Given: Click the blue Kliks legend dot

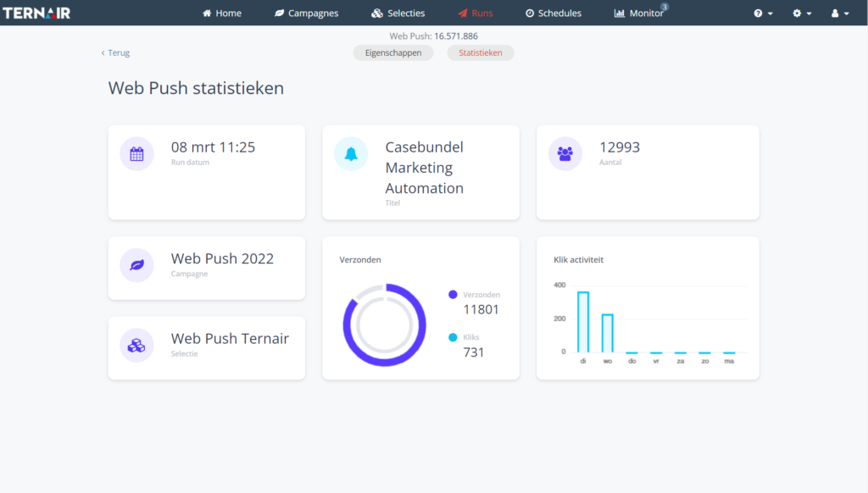Looking at the screenshot, I should pyautogui.click(x=453, y=337).
